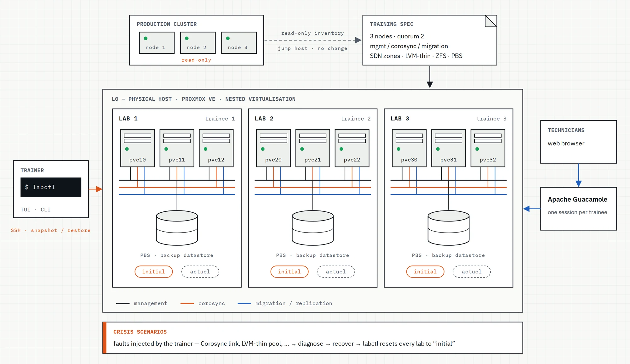Click 'migration / replication' legend label
Image resolution: width=630 pixels, height=364 pixels.
click(x=294, y=304)
